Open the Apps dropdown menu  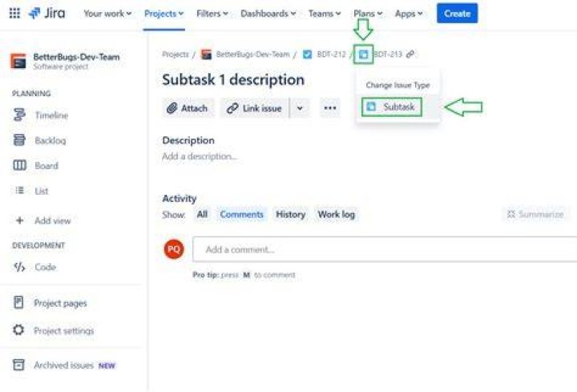pyautogui.click(x=409, y=14)
